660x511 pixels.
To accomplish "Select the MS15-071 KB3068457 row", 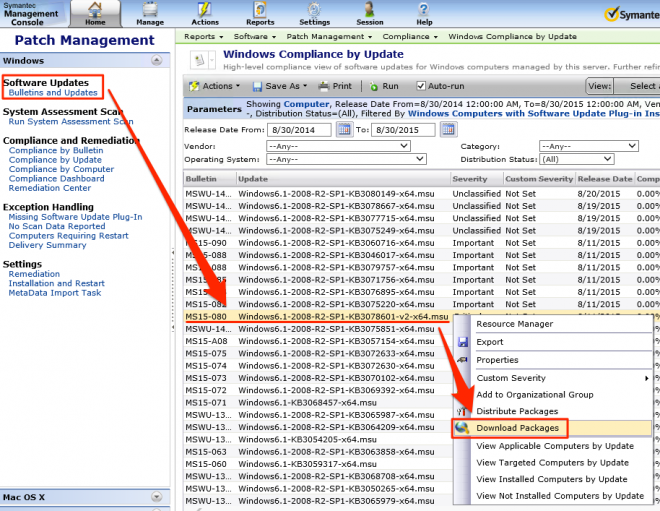I will [318, 402].
